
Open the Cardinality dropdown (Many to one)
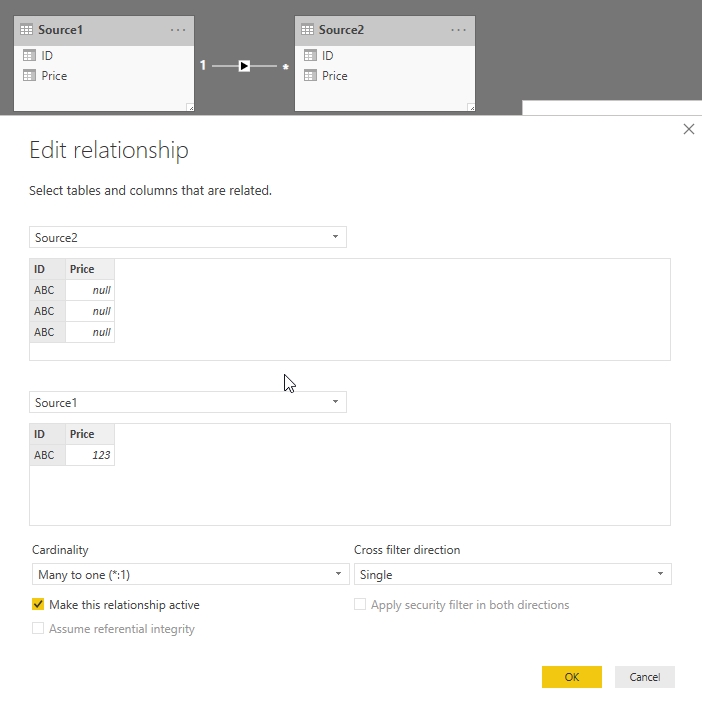[191, 574]
